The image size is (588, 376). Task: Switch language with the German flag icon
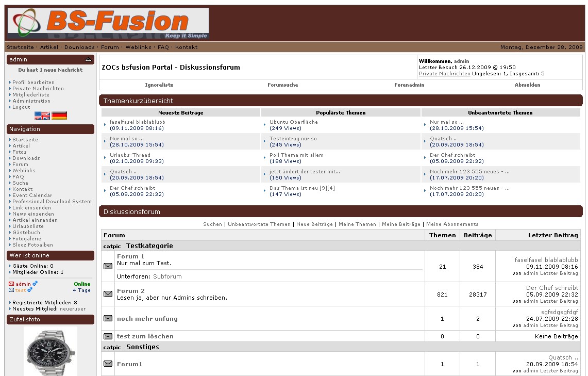(x=59, y=116)
